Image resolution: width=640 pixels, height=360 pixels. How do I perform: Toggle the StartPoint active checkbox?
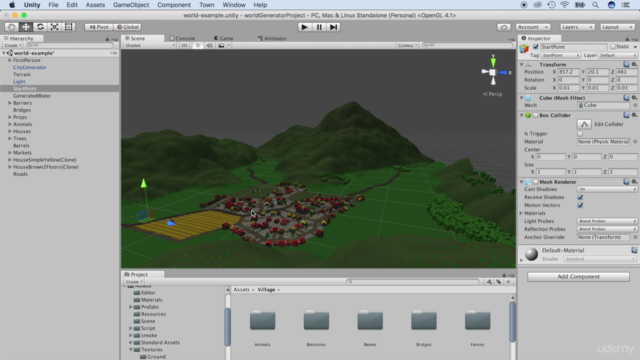(536, 47)
